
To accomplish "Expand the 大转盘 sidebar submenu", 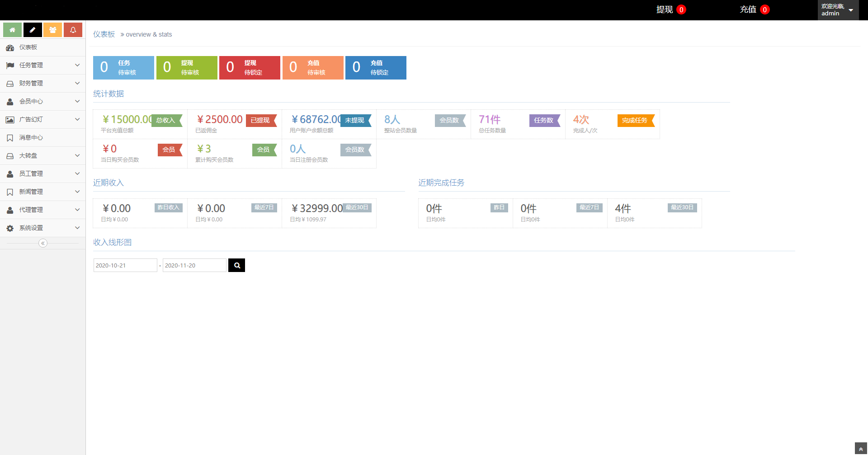I will tap(42, 156).
